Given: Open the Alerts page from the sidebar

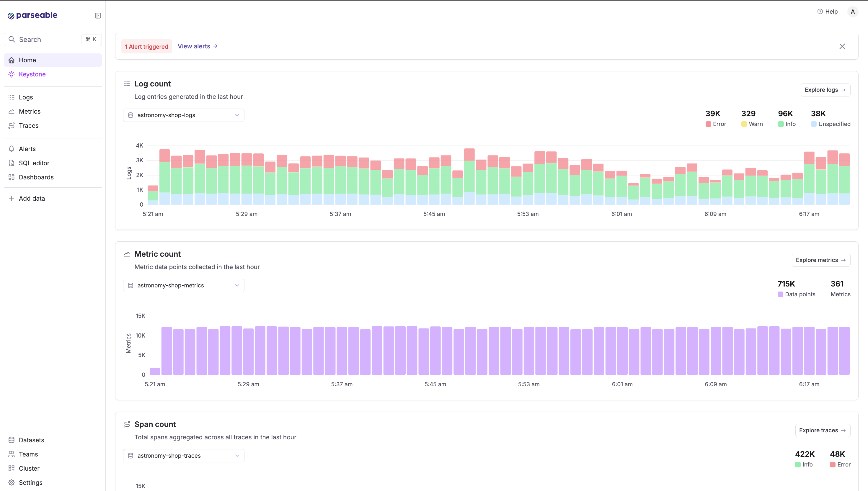Looking at the screenshot, I should click(27, 149).
